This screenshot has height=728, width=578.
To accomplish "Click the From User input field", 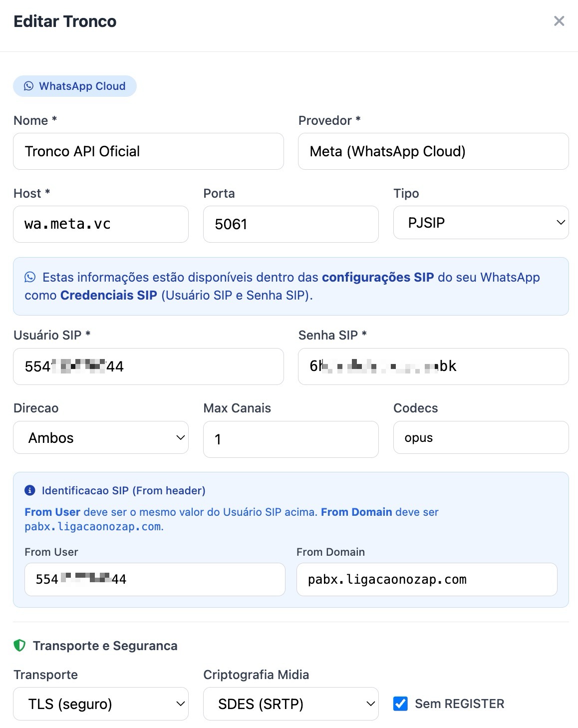I will point(155,579).
